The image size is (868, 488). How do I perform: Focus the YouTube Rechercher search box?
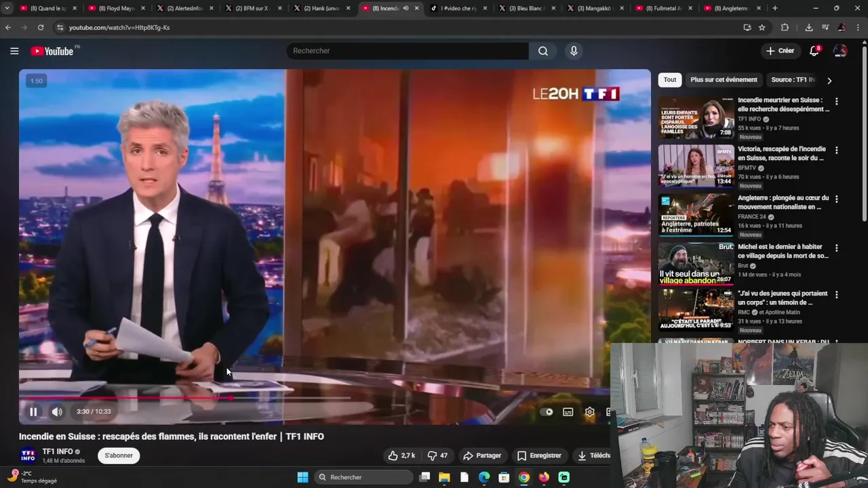tap(408, 51)
